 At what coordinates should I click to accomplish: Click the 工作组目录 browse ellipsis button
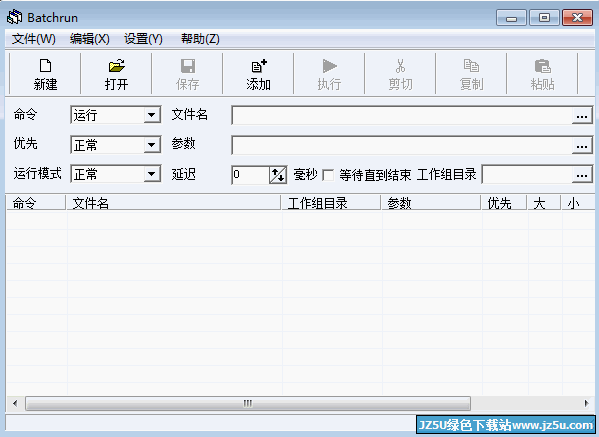click(x=582, y=175)
